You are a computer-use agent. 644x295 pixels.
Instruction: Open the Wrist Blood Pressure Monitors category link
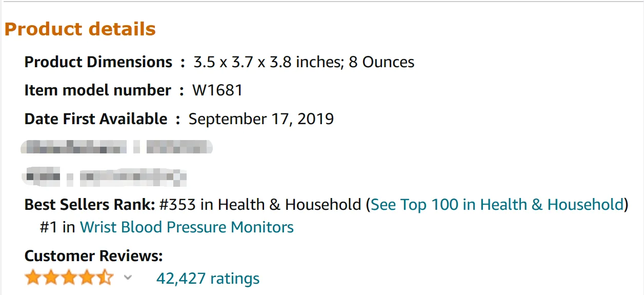pos(187,227)
